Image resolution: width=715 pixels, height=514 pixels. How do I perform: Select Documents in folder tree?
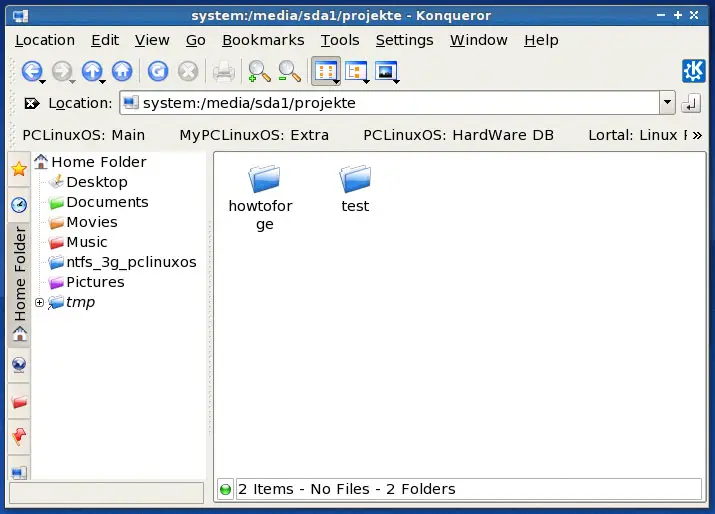coord(98,202)
